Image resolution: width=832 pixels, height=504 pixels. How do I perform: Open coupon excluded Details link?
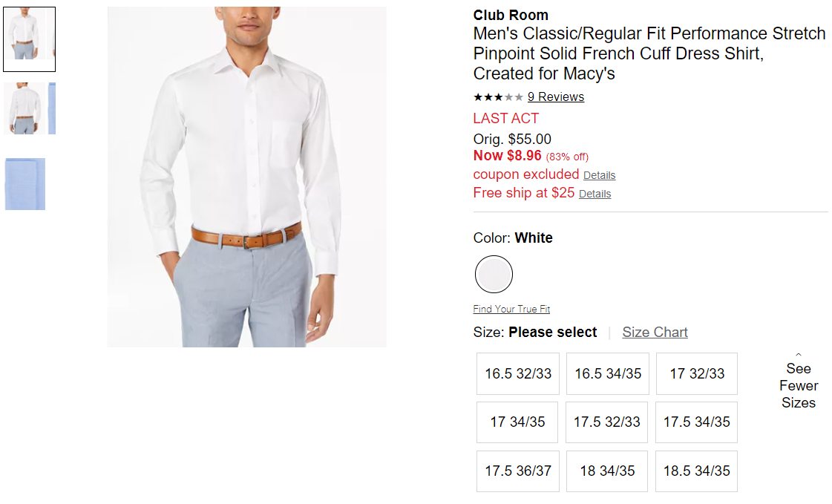[x=599, y=175]
